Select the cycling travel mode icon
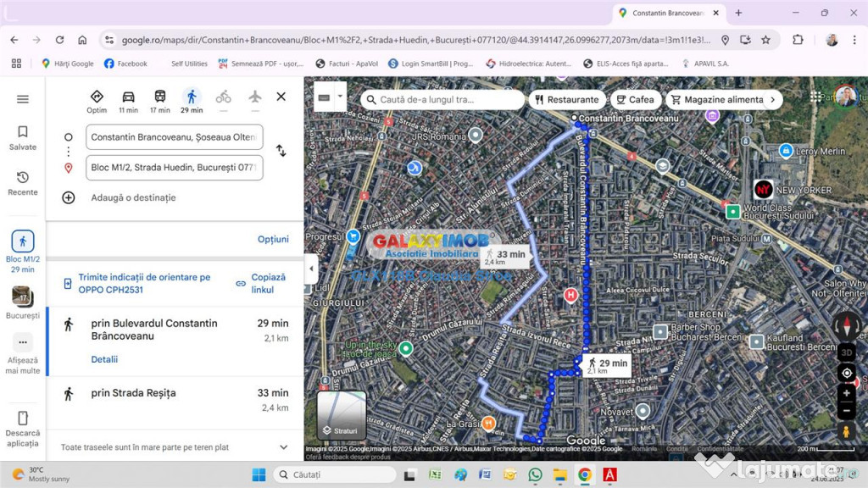 (x=223, y=97)
